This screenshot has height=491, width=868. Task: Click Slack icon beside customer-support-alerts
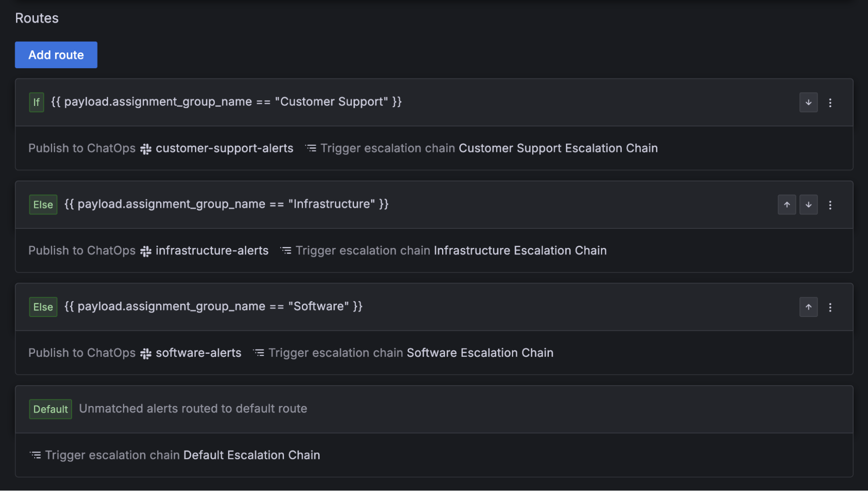click(146, 149)
